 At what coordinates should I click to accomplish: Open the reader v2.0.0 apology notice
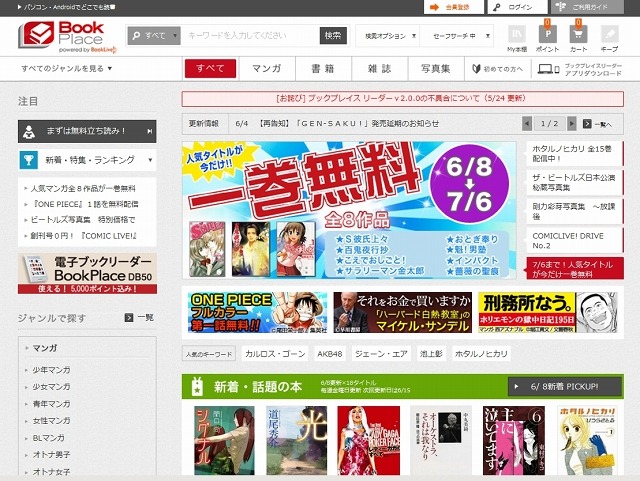(402, 98)
